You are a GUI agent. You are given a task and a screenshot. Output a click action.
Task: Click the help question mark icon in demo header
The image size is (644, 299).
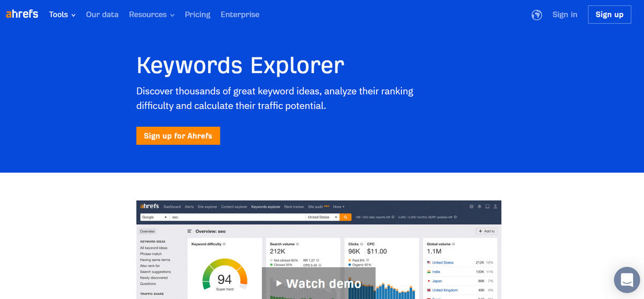coord(471,206)
